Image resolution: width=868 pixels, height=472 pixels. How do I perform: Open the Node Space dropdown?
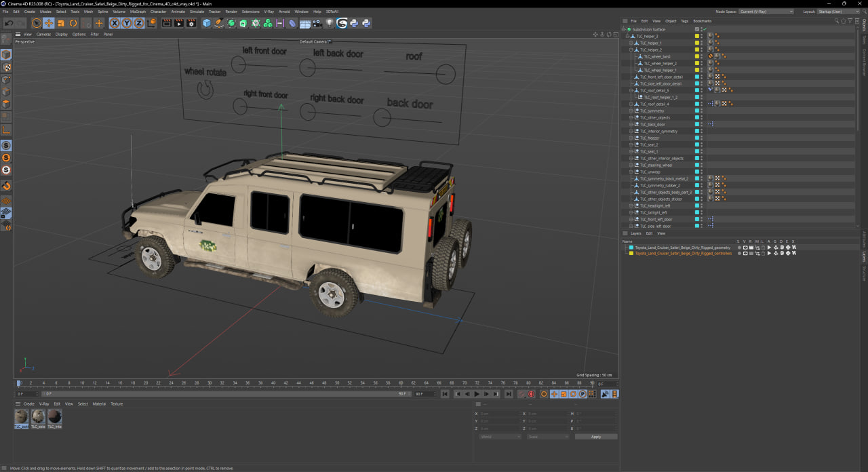pyautogui.click(x=766, y=12)
